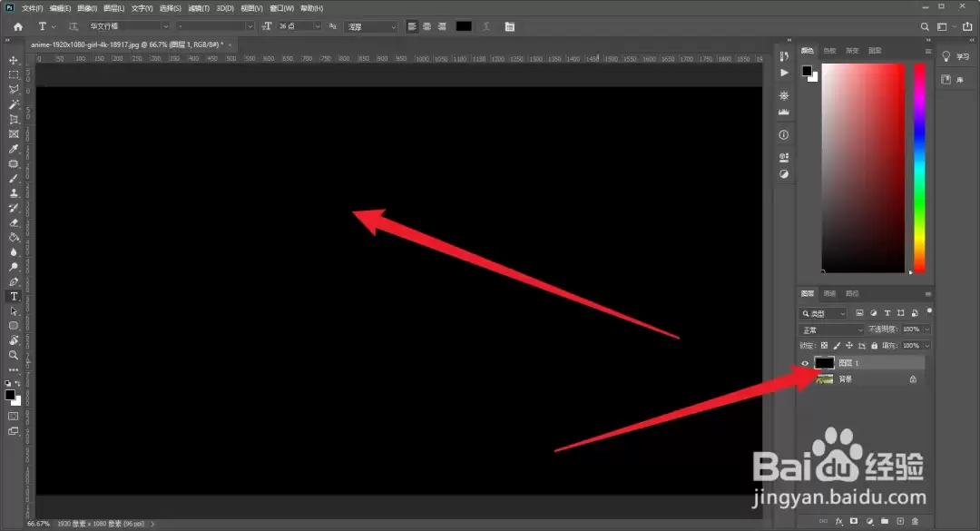Click the search magnifier at top right
The height and width of the screenshot is (531, 980).
(925, 27)
